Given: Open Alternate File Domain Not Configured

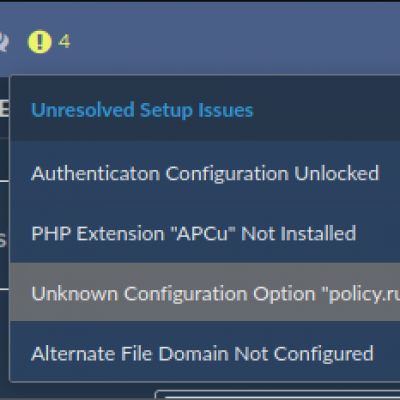Looking at the screenshot, I should [205, 352].
